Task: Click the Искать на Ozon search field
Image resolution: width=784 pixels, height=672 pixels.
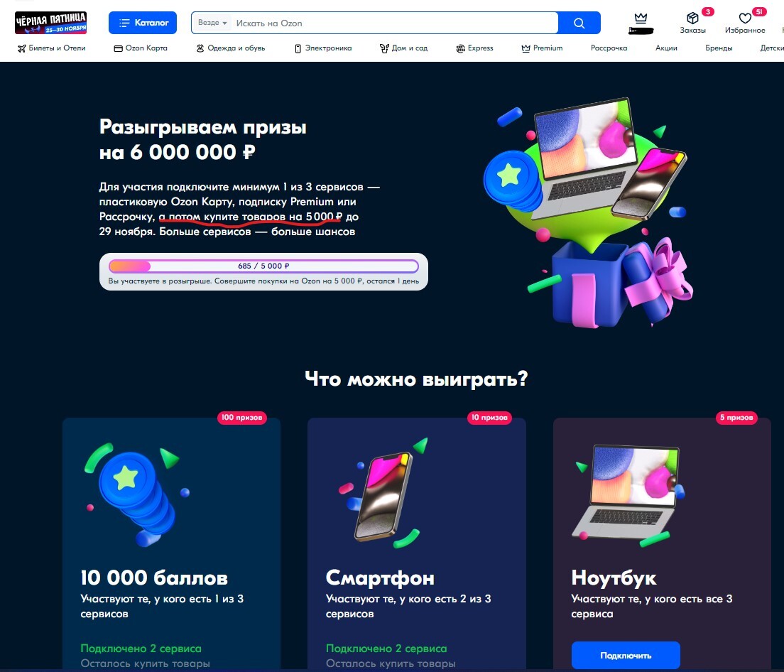Action: tap(395, 23)
